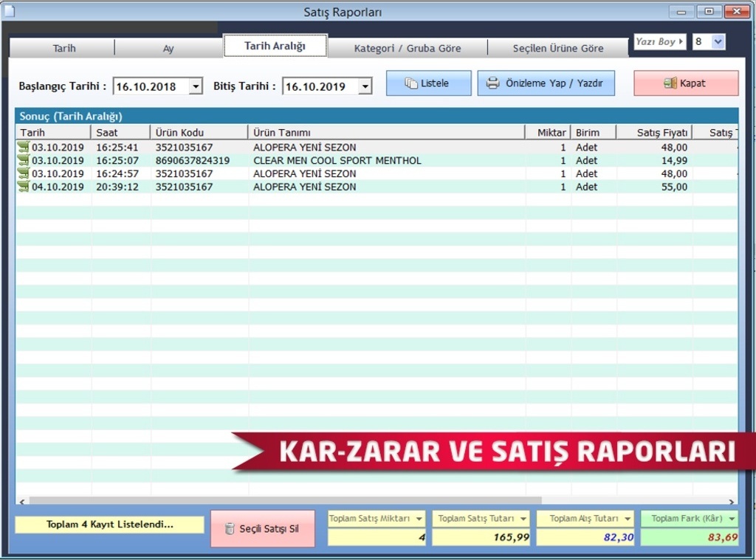Minimize the Satış Raporları window
The height and width of the screenshot is (560, 756).
coord(681,12)
